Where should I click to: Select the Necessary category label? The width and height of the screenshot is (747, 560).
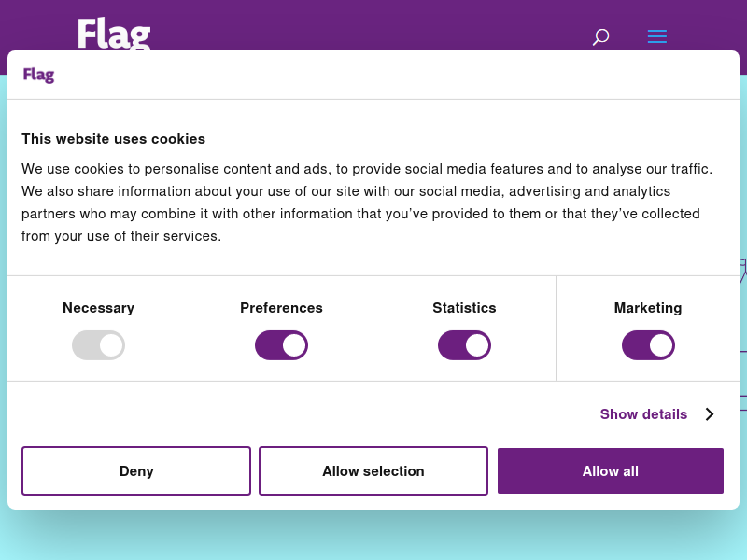[x=99, y=308]
